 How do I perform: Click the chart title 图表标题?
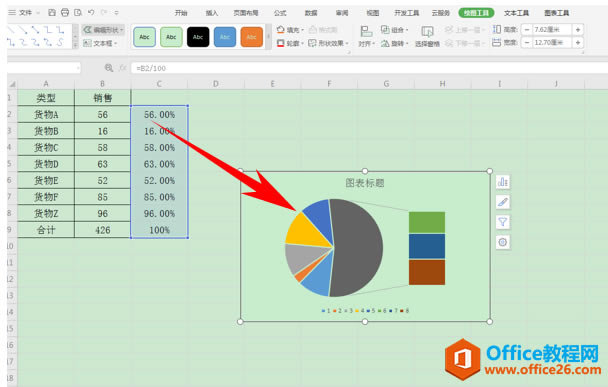[364, 183]
